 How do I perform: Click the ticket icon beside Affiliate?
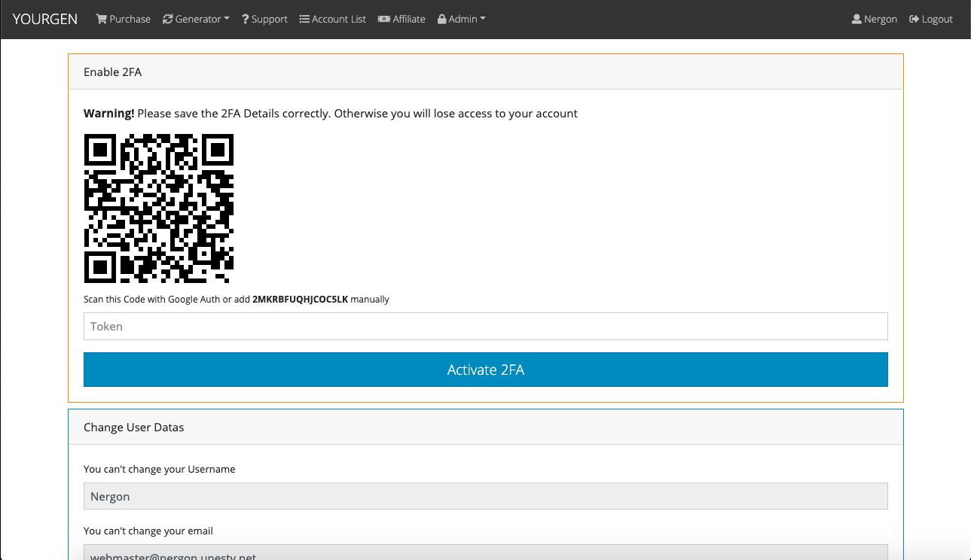pos(384,19)
